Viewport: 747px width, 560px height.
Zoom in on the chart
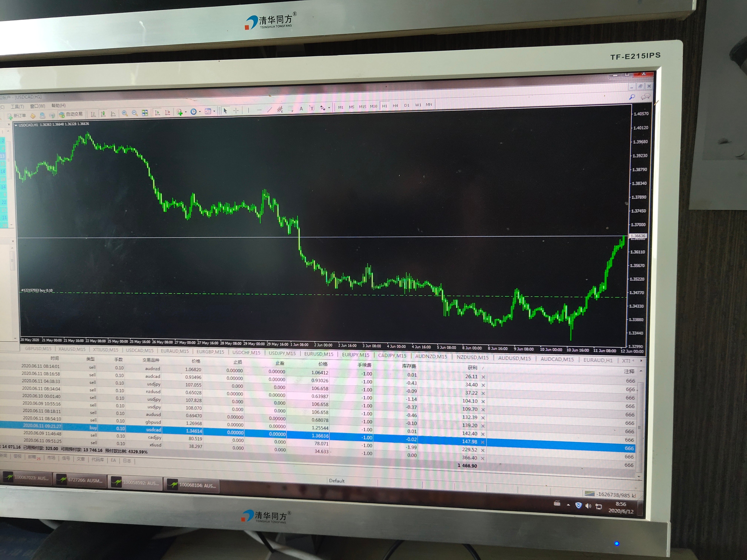pos(125,113)
